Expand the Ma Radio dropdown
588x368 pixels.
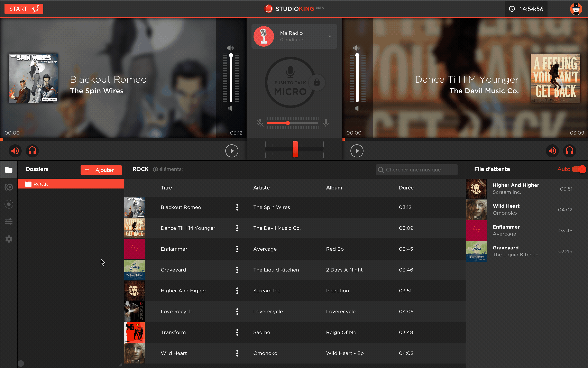330,36
